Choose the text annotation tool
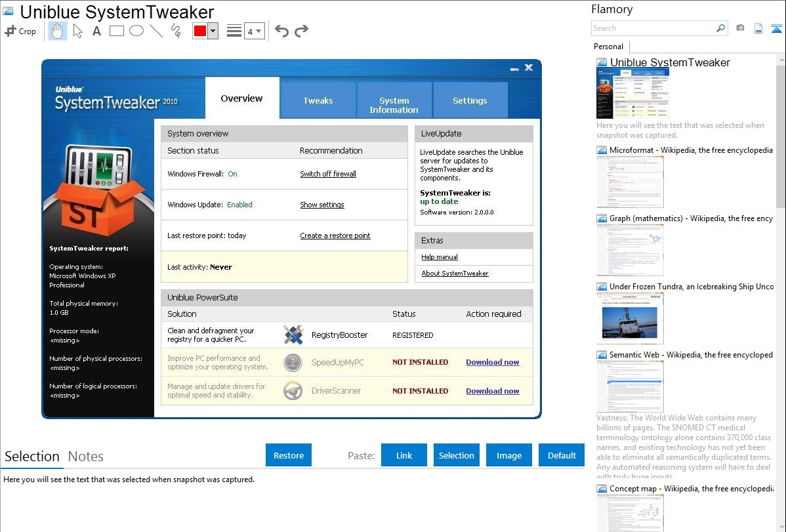The width and height of the screenshot is (786, 532). pos(96,31)
